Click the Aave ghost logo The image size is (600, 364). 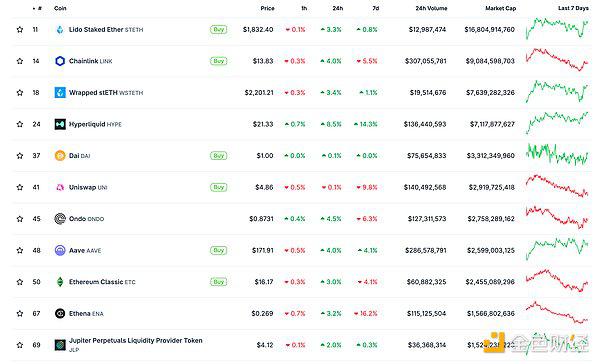pyautogui.click(x=60, y=250)
